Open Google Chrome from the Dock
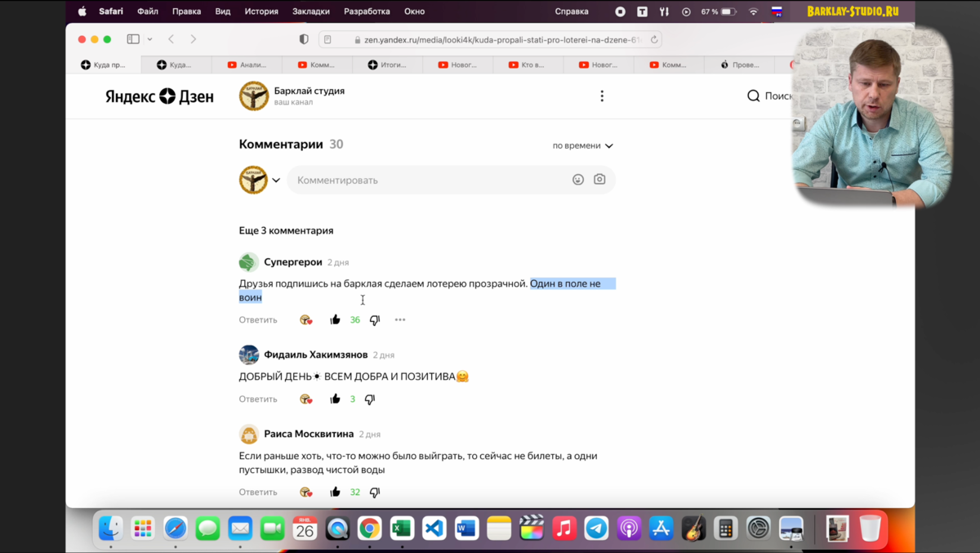The width and height of the screenshot is (980, 553). click(x=369, y=528)
